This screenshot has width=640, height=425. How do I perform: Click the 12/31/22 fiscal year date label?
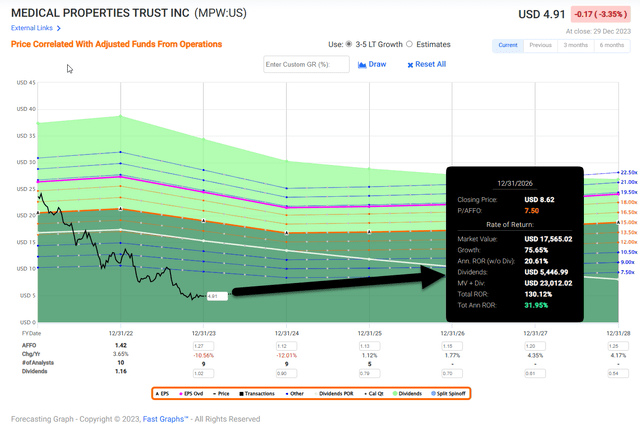pos(121,333)
